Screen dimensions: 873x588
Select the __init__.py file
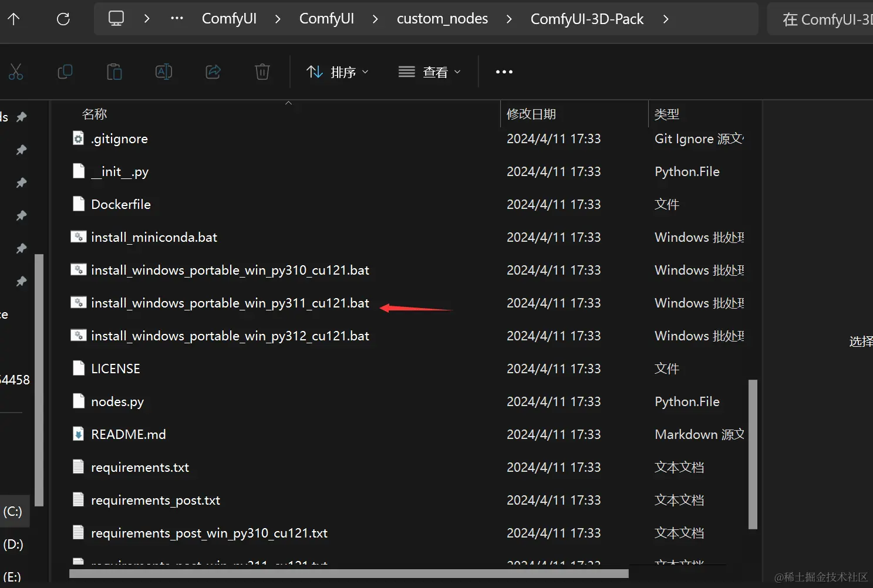point(120,171)
